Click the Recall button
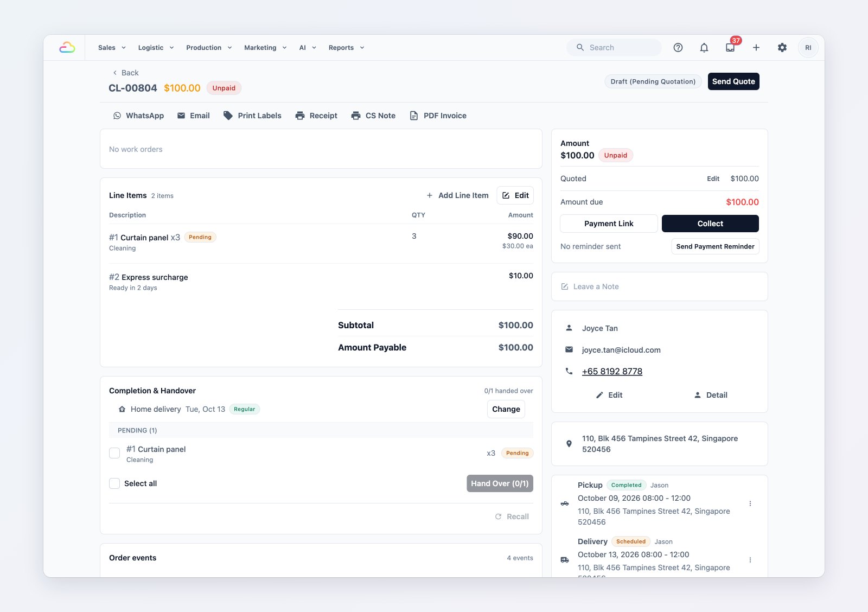This screenshot has height=612, width=868. click(512, 517)
